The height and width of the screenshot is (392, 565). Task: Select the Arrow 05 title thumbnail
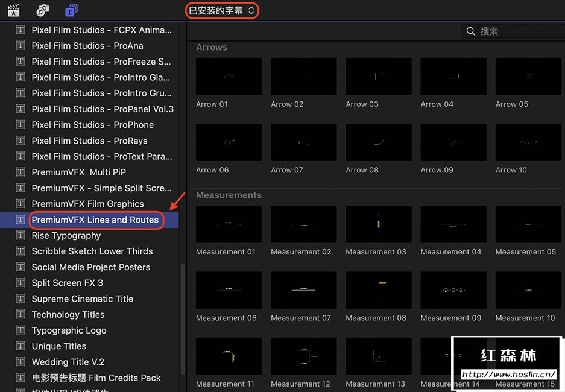tap(528, 77)
